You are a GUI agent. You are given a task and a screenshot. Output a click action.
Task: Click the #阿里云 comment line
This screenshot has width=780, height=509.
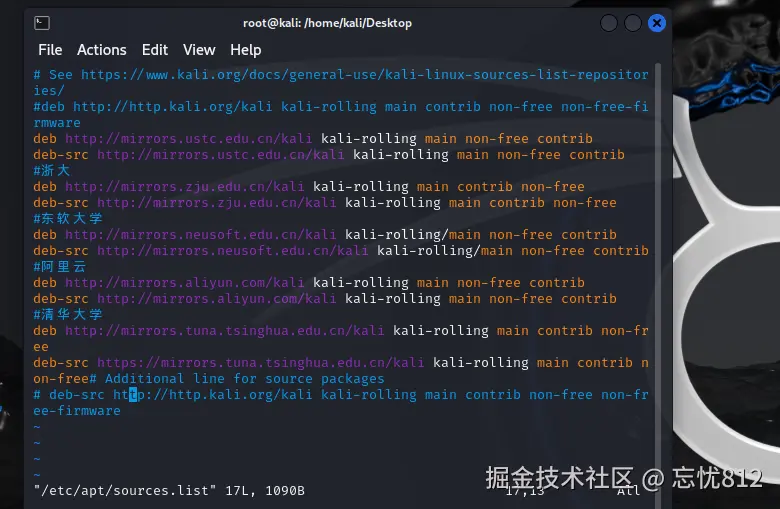(60, 267)
